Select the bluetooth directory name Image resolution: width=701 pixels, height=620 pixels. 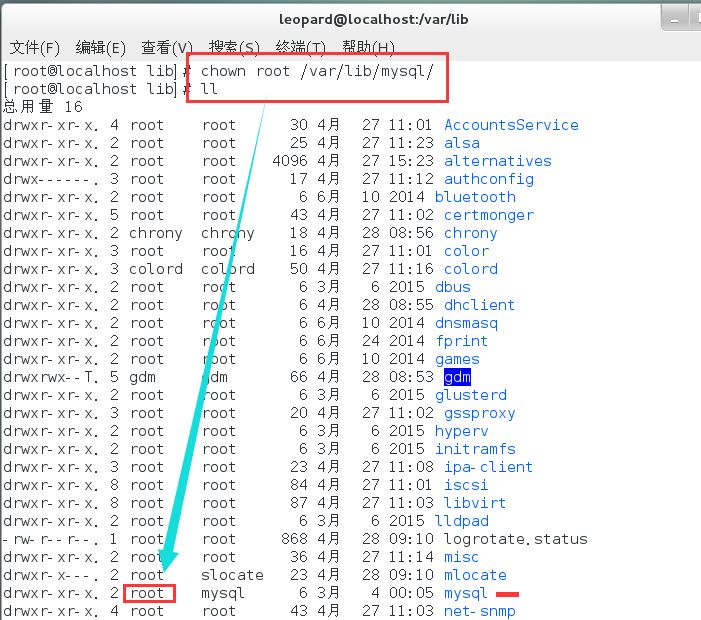coord(475,197)
